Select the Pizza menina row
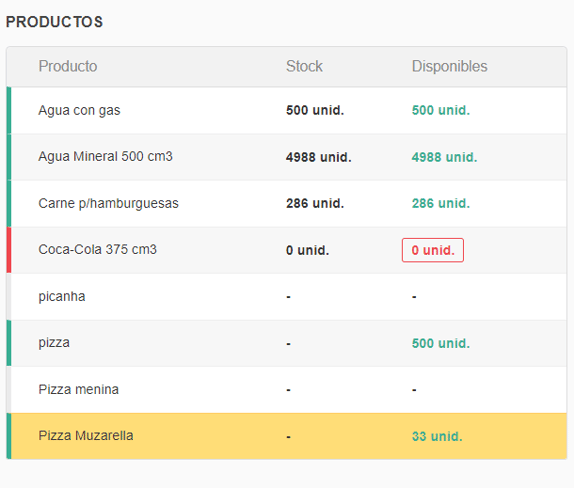The image size is (574, 488). [287, 390]
